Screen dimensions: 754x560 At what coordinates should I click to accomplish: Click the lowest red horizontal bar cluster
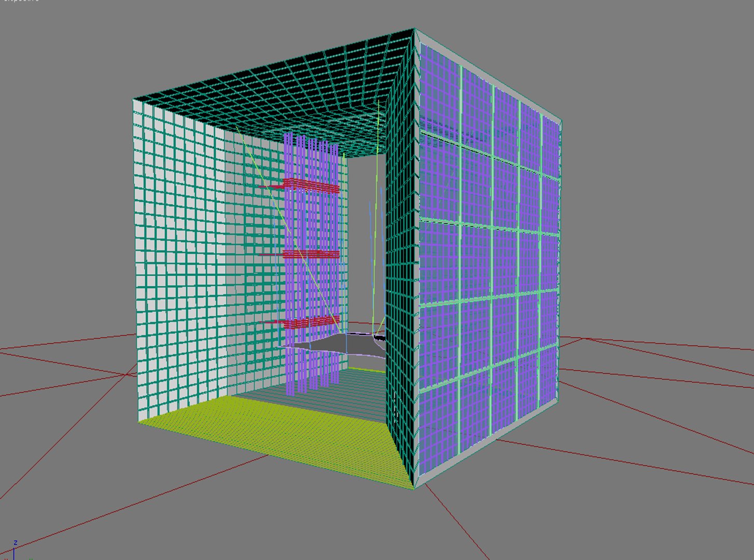click(x=300, y=321)
